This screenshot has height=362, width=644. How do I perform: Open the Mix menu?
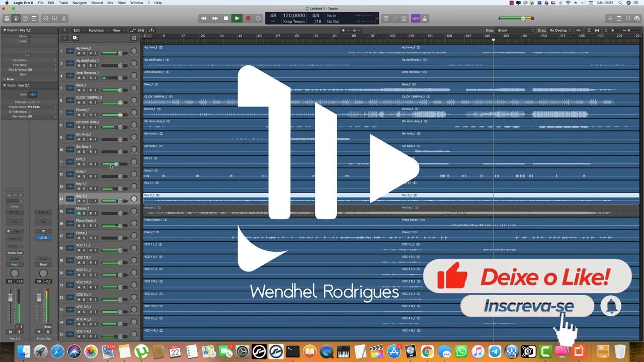click(110, 3)
